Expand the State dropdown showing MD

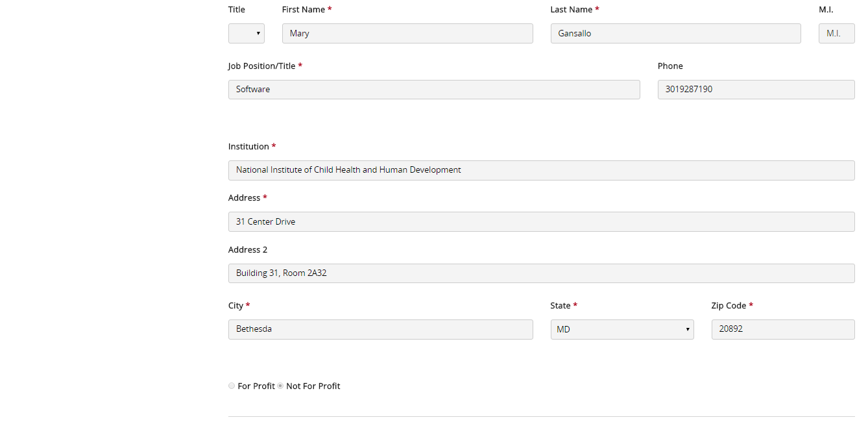(x=621, y=330)
